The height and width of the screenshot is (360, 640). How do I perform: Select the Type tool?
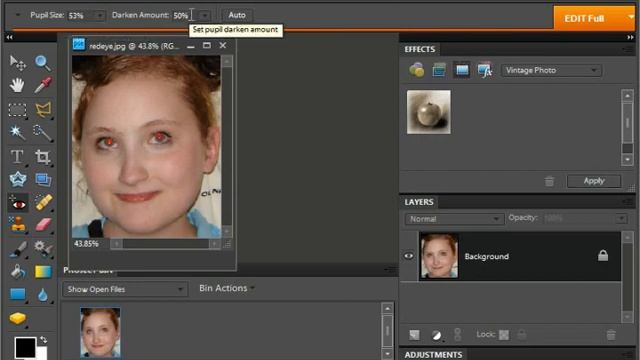pyautogui.click(x=17, y=157)
